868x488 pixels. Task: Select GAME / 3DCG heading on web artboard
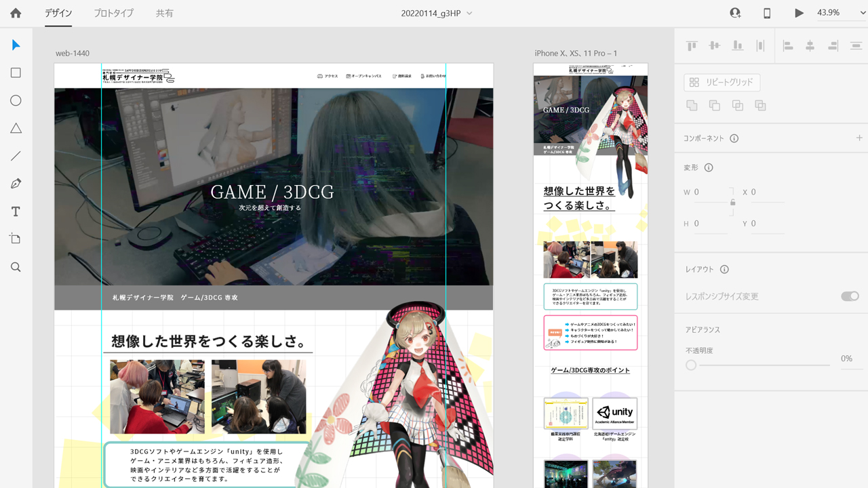click(272, 192)
